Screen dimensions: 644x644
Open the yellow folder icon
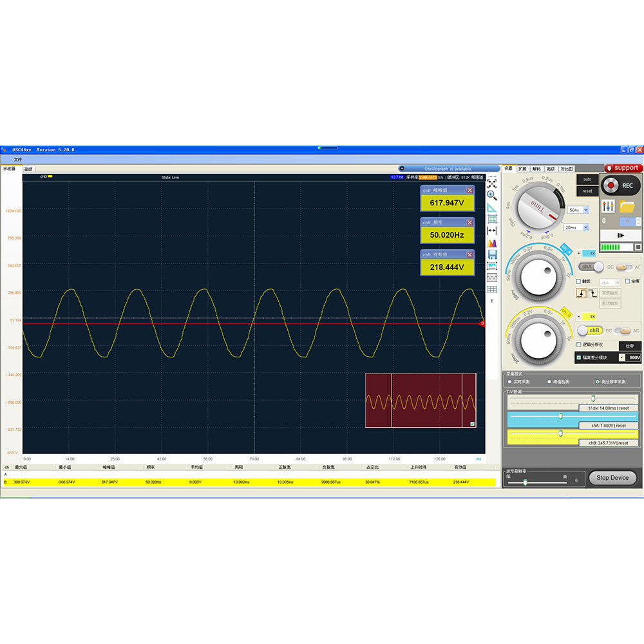(x=627, y=207)
